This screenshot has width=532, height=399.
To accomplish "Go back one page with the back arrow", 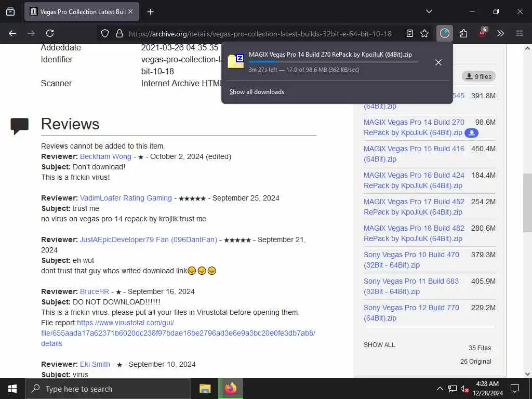I will click(12, 33).
